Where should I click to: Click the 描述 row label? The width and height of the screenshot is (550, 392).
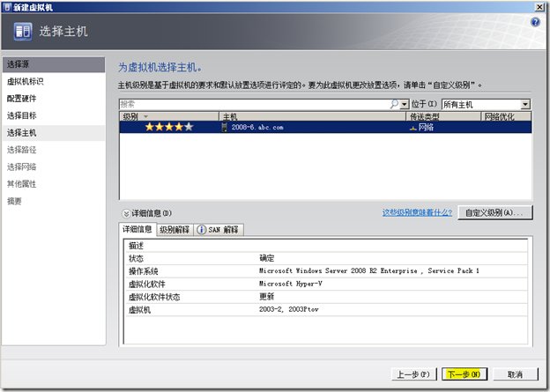136,246
